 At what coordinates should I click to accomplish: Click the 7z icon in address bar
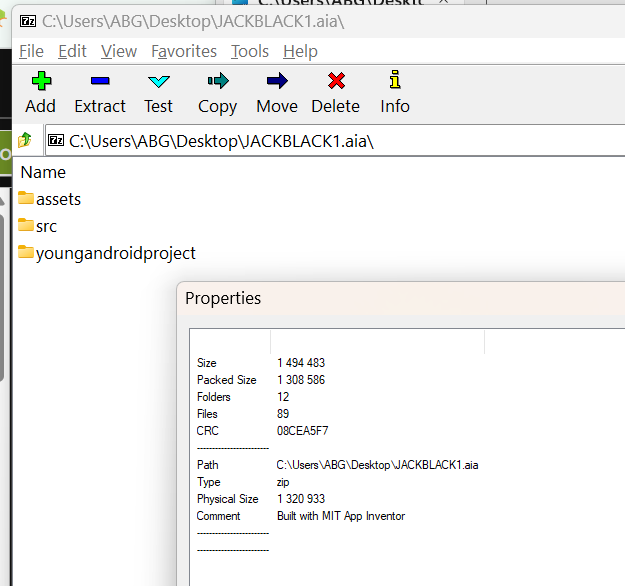pyautogui.click(x=56, y=140)
